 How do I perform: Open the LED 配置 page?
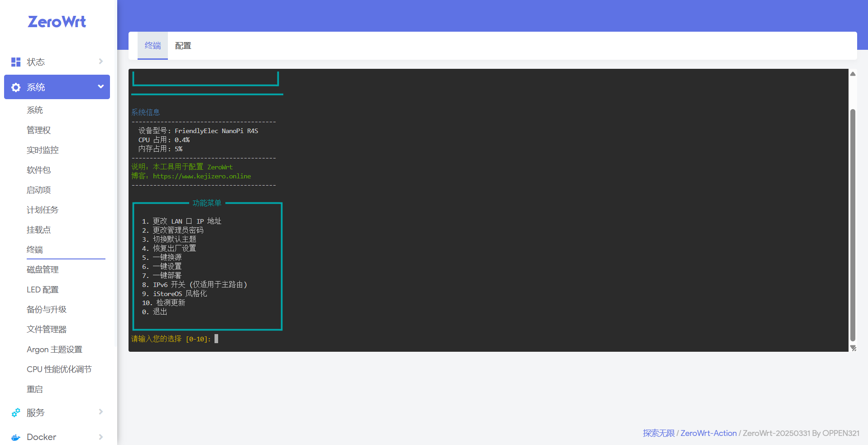(43, 289)
